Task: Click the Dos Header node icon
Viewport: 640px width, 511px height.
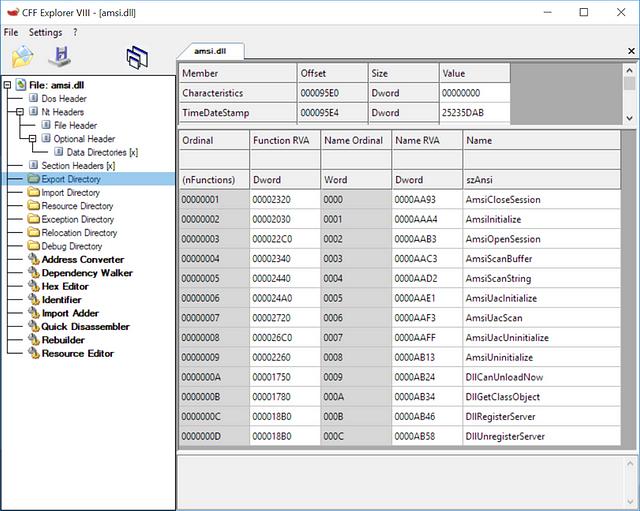Action: [33, 98]
